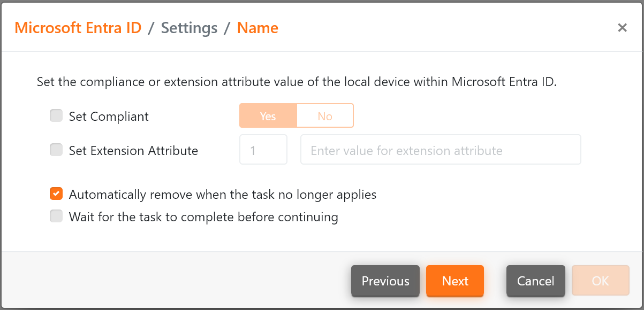Switch the compliant toggle to No
The image size is (644, 310).
(325, 115)
